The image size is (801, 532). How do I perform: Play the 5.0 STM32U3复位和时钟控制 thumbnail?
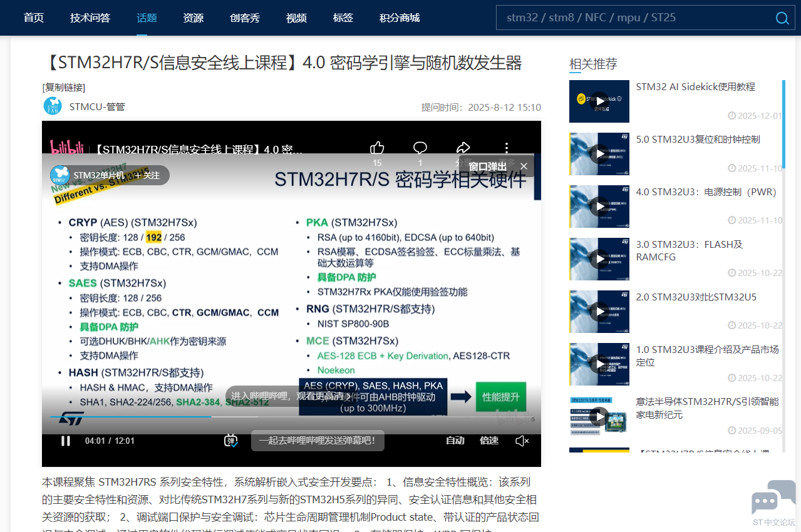(x=599, y=154)
